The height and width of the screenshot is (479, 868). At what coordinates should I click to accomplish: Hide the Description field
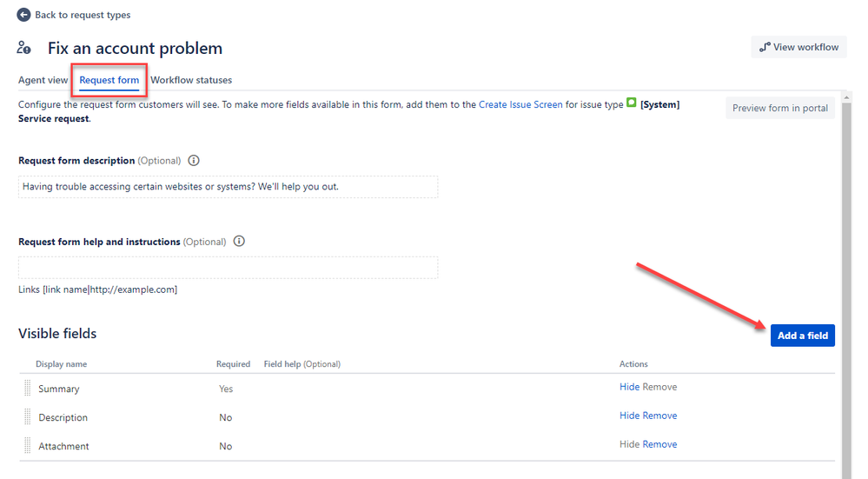[629, 416]
